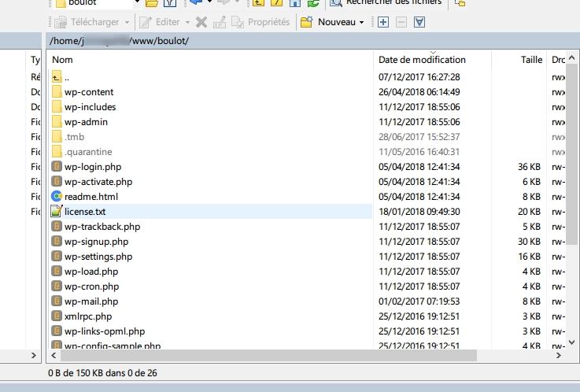Click the wp-login.php file icon
Image resolution: width=580 pixels, height=392 pixels.
57,166
